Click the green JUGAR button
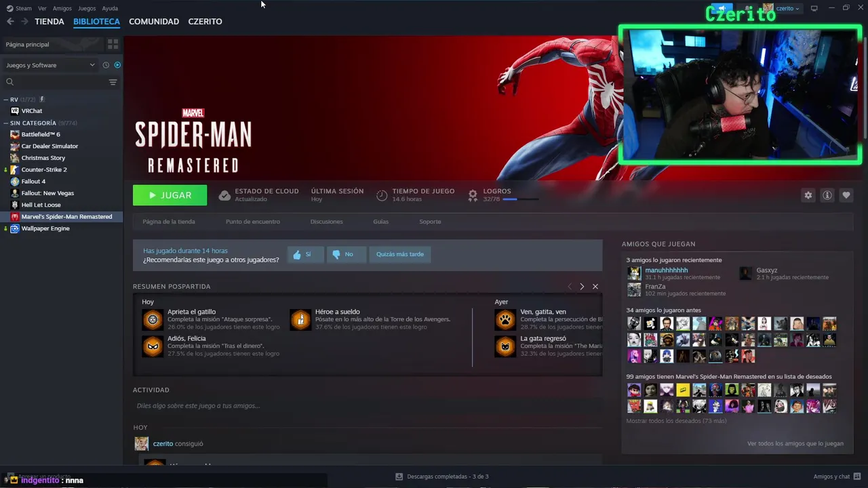Image resolution: width=868 pixels, height=488 pixels. [170, 195]
